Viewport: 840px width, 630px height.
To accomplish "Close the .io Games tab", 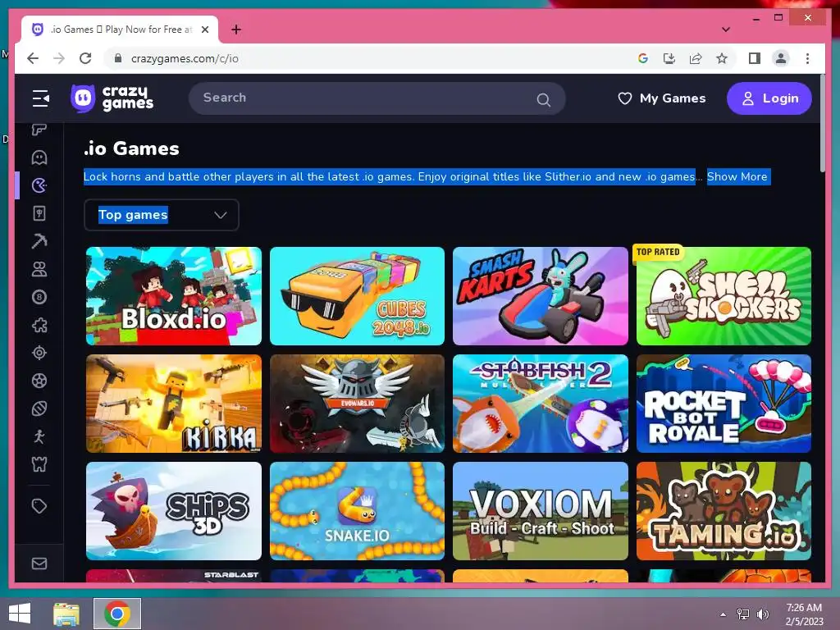I will point(204,30).
